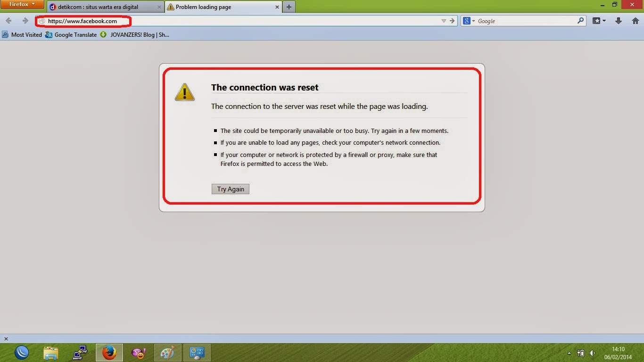Viewport: 644px width, 362px height.
Task: Click the search magnifier icon
Action: click(x=581, y=21)
